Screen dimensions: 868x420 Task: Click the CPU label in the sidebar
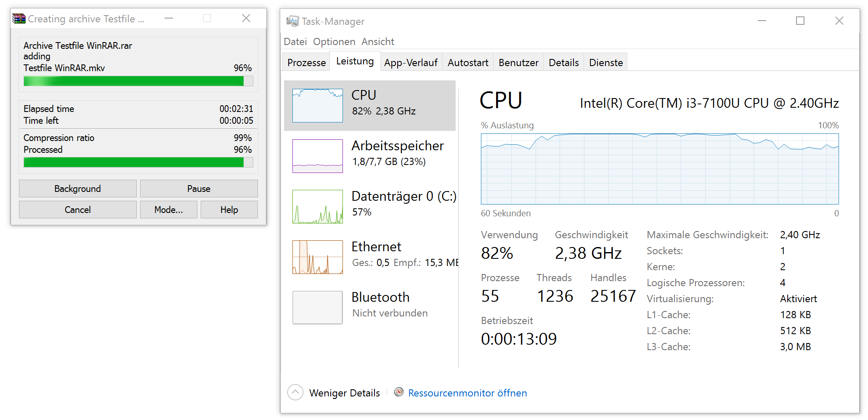pyautogui.click(x=364, y=95)
